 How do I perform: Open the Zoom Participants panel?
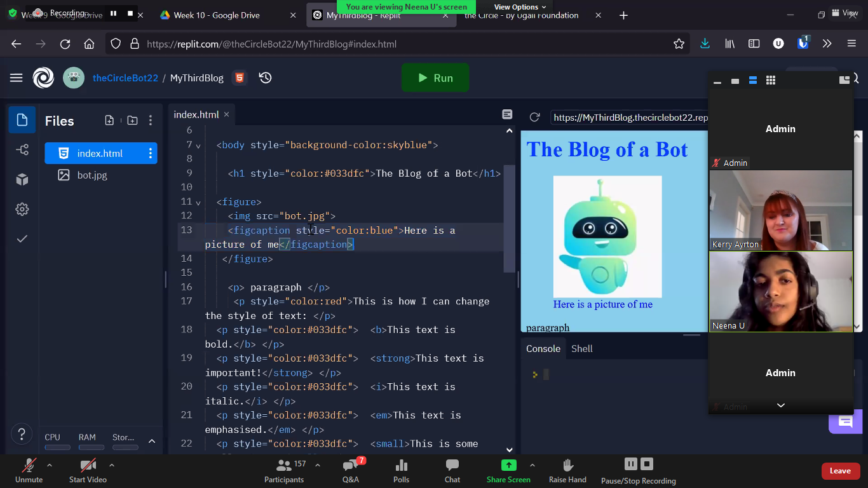284,471
